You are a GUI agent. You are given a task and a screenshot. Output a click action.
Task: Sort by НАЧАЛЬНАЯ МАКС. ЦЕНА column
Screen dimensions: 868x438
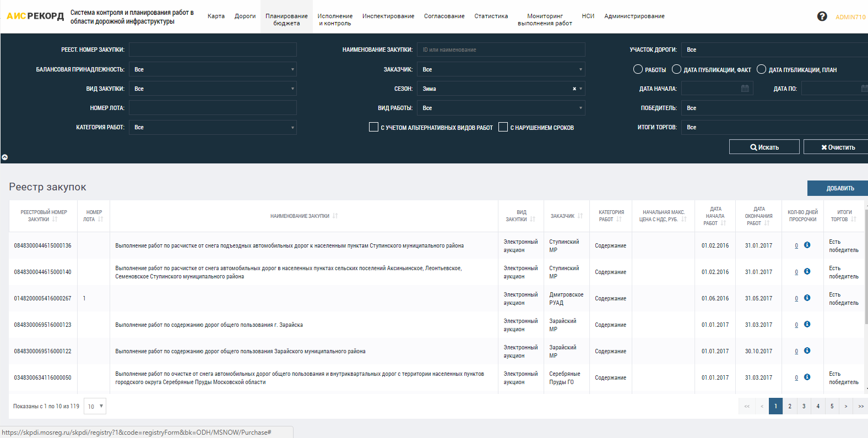tap(683, 220)
